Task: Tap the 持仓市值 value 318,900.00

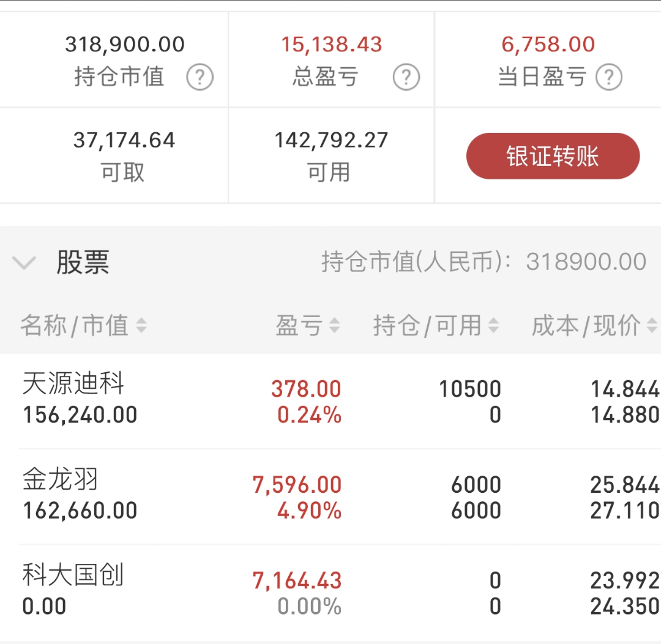Action: 125,44
